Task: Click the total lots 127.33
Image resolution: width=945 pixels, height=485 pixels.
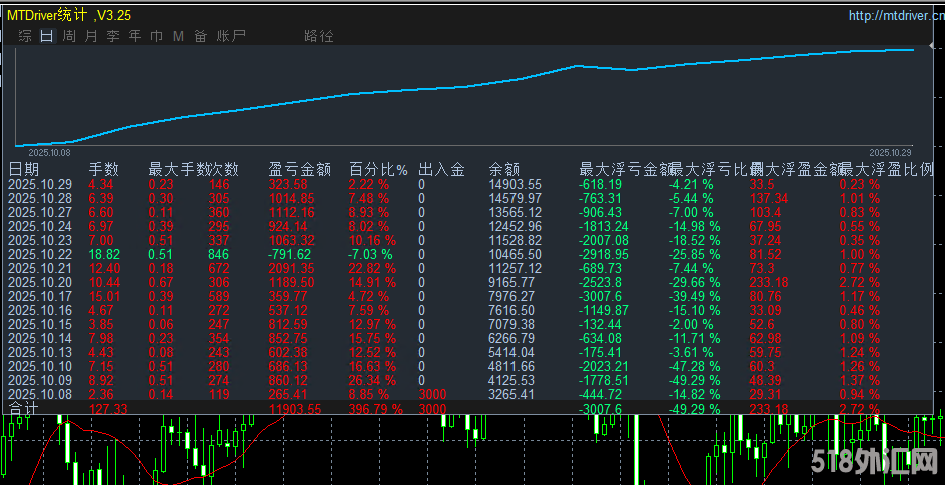Action: [108, 408]
